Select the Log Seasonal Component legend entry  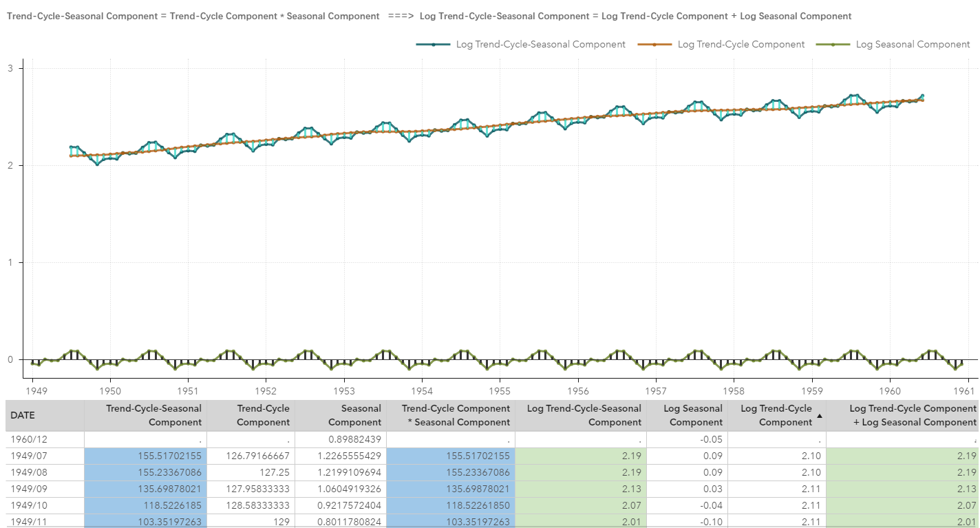point(893,44)
